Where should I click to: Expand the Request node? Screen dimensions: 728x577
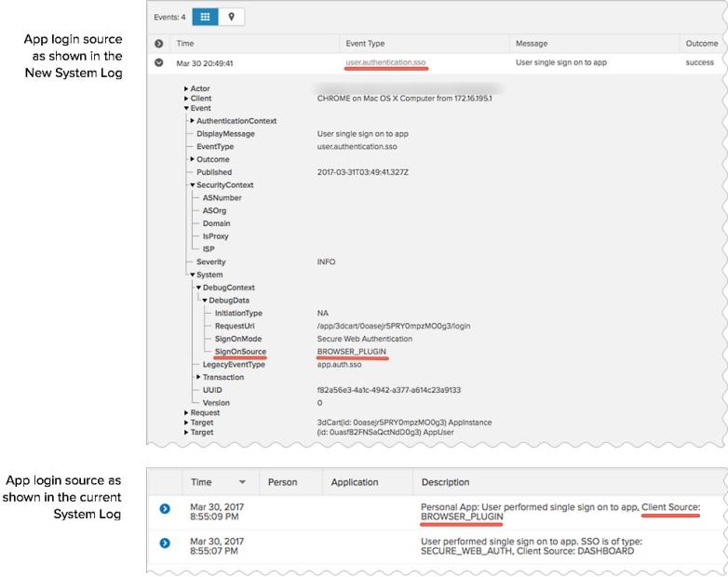(x=186, y=412)
